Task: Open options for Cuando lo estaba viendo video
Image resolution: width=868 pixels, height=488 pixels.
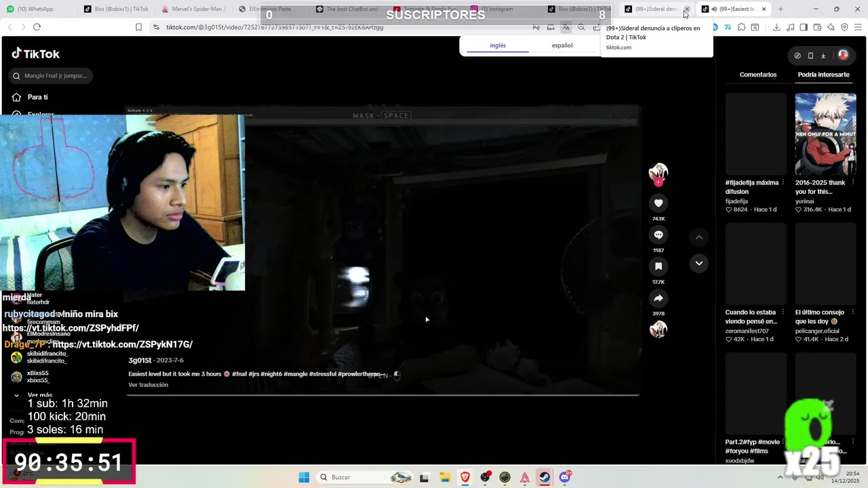Action: tap(783, 312)
